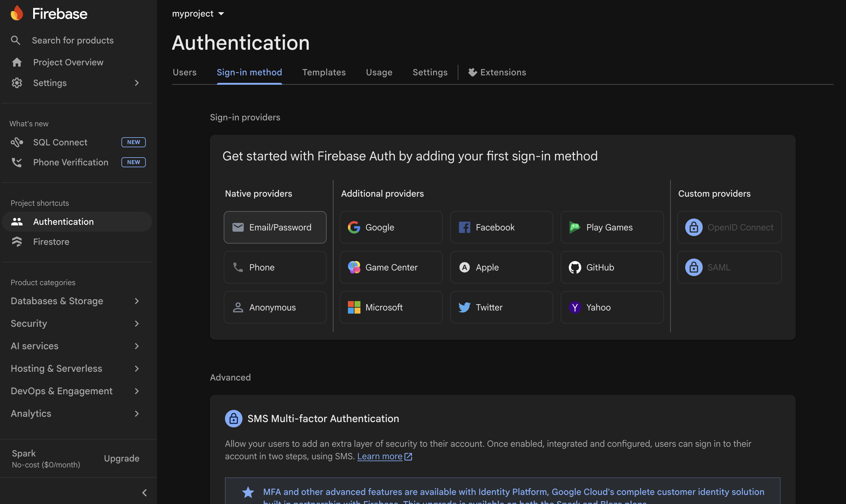Screen dimensions: 846x504
Task: Click the Play Games label
Action: pyautogui.click(x=609, y=227)
